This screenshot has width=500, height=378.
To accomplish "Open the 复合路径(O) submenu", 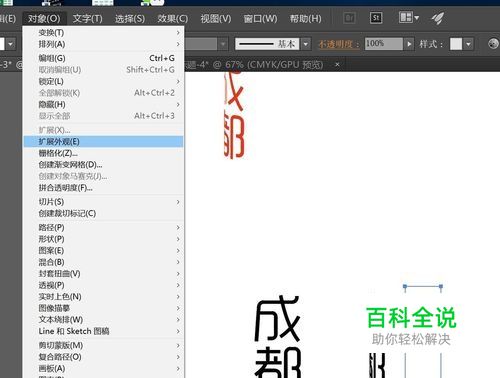I will (103, 357).
